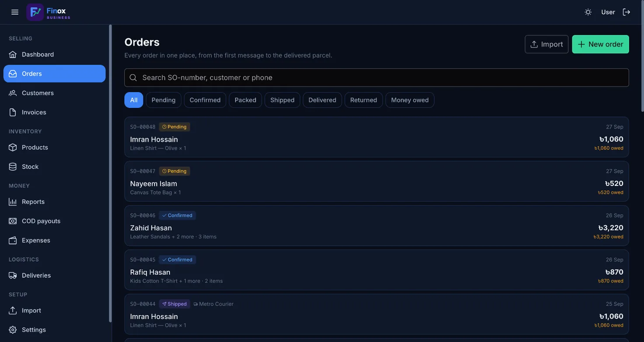
Task: Open Zahid Hasan's order
Action: point(377,225)
